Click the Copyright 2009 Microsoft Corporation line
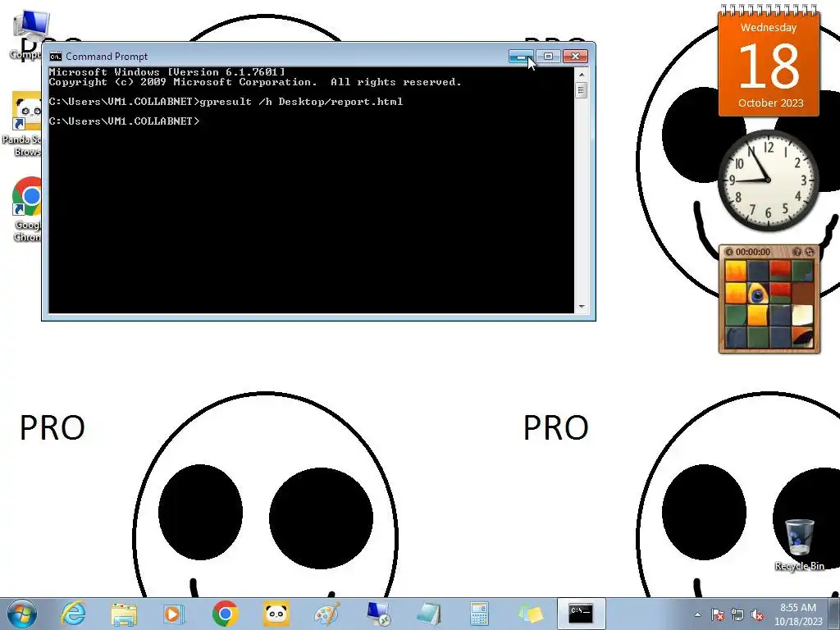This screenshot has height=630, width=840. 255,82
